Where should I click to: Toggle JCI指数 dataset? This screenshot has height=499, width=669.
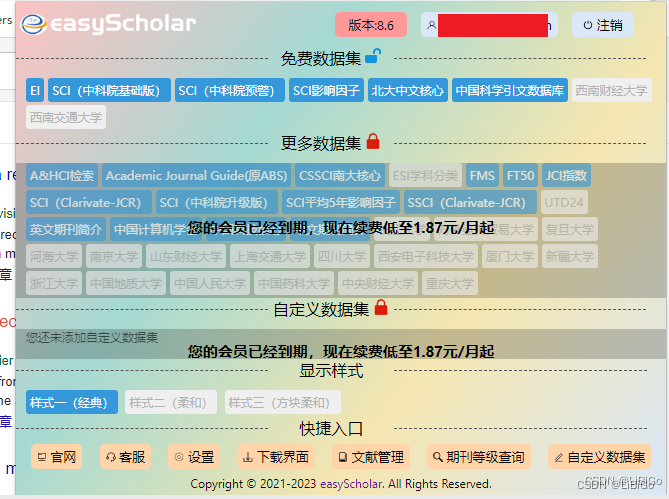pyautogui.click(x=566, y=175)
